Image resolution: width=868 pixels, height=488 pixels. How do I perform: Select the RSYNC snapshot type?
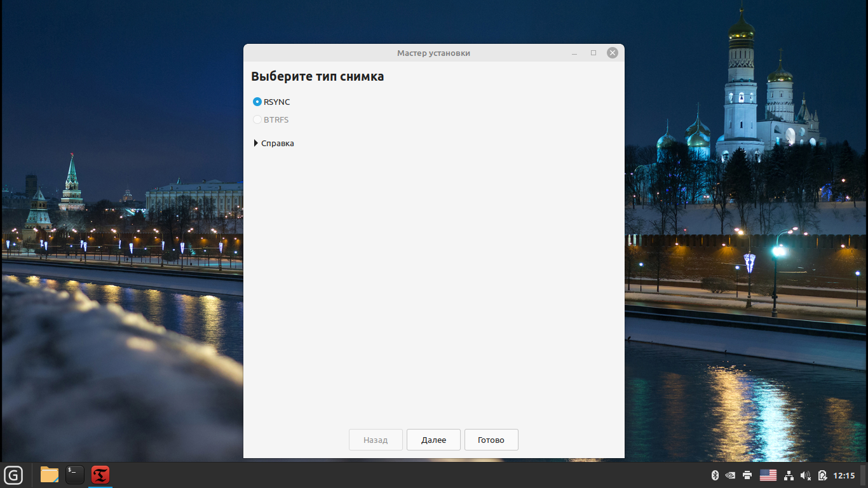pos(257,102)
